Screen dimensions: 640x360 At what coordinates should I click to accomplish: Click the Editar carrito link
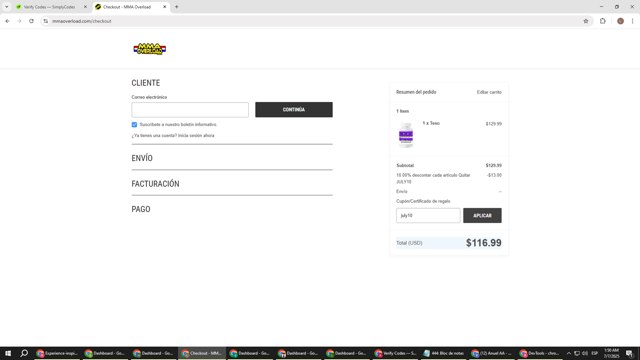(489, 92)
